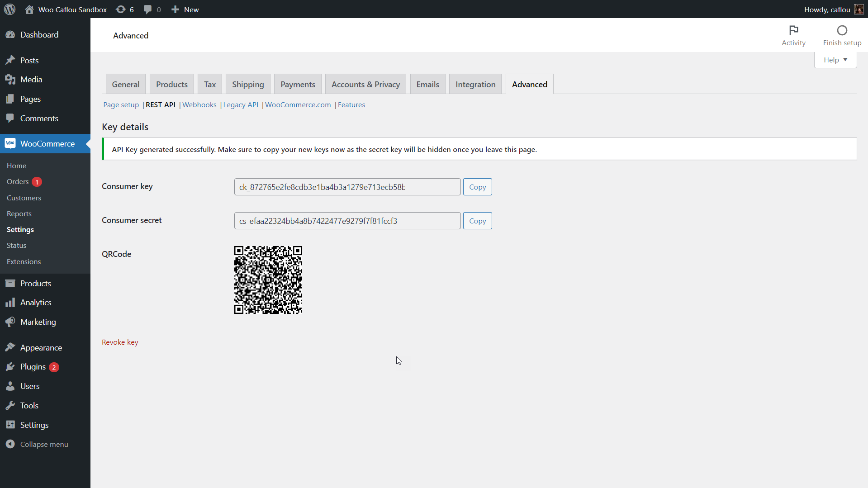Open updates via the refresh arrows icon
The height and width of the screenshot is (488, 868).
tap(120, 9)
